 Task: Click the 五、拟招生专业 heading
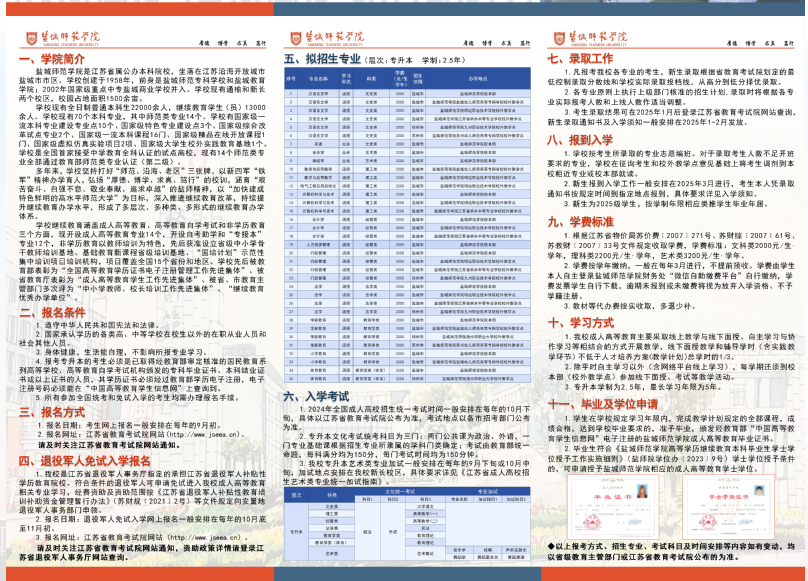[x=322, y=59]
